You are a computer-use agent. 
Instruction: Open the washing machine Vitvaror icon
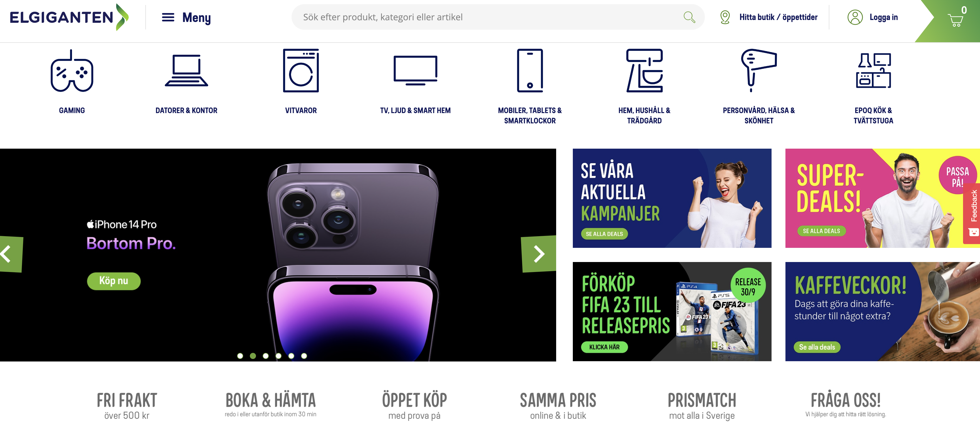pos(300,71)
